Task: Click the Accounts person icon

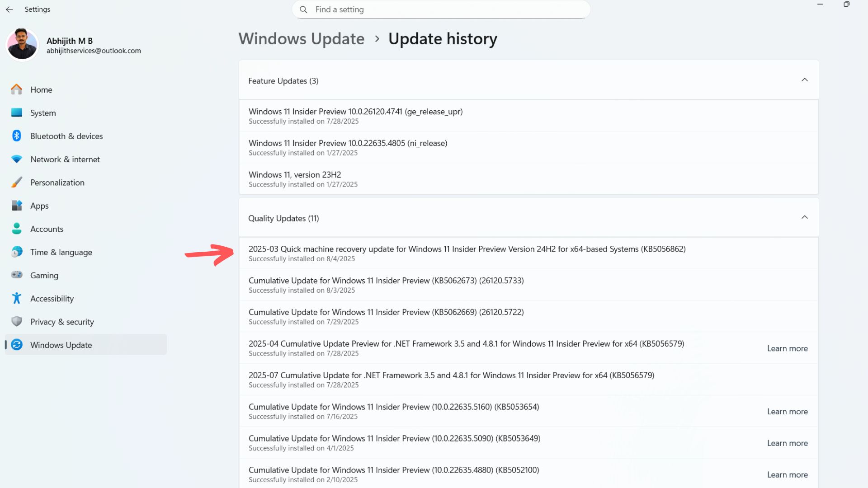Action: [17, 229]
